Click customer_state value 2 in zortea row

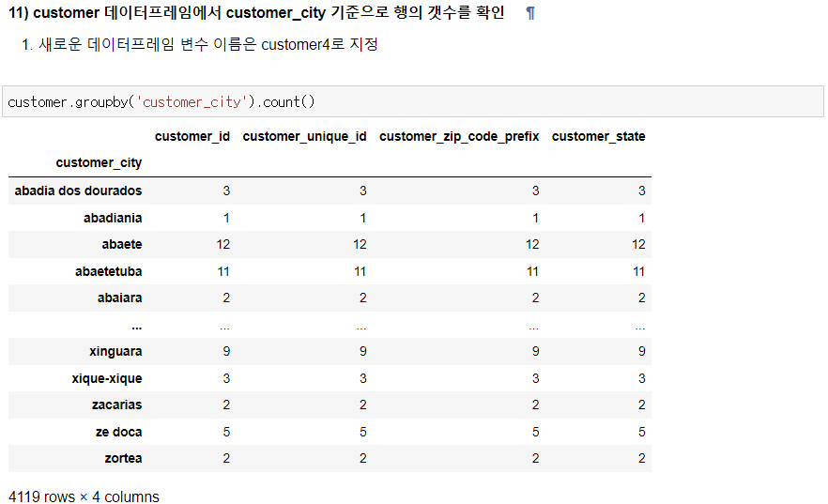click(641, 459)
